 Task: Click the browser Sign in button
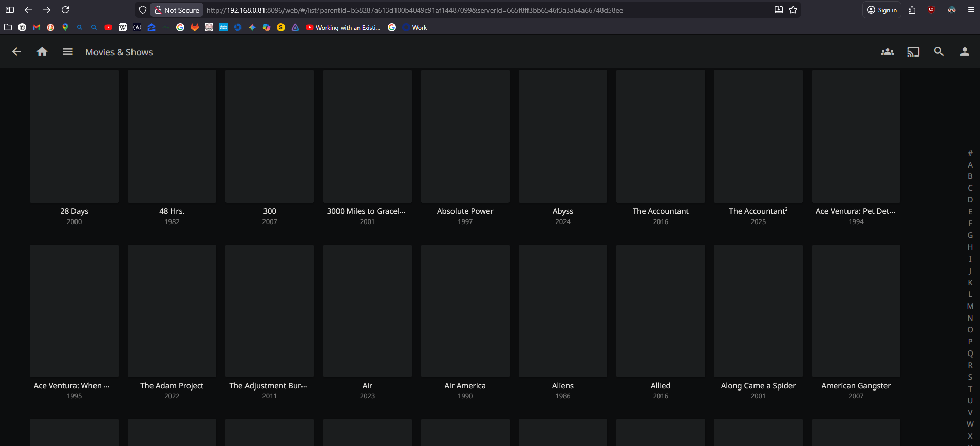point(881,10)
